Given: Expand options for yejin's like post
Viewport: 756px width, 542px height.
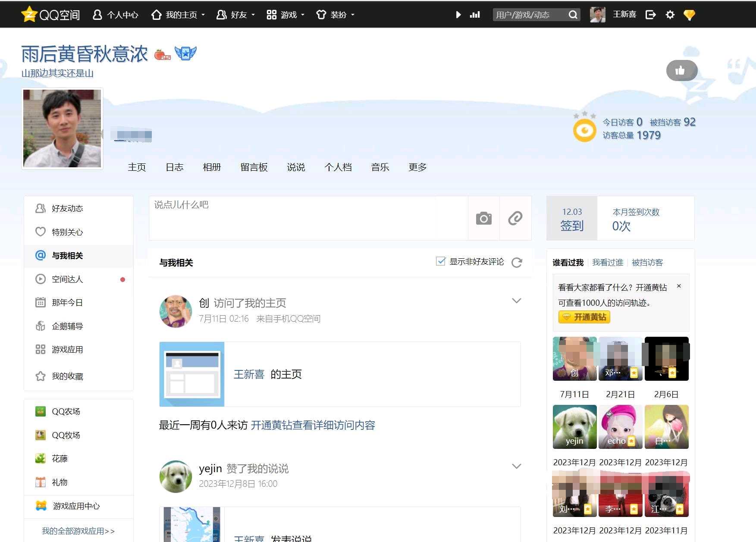Looking at the screenshot, I should click(516, 466).
